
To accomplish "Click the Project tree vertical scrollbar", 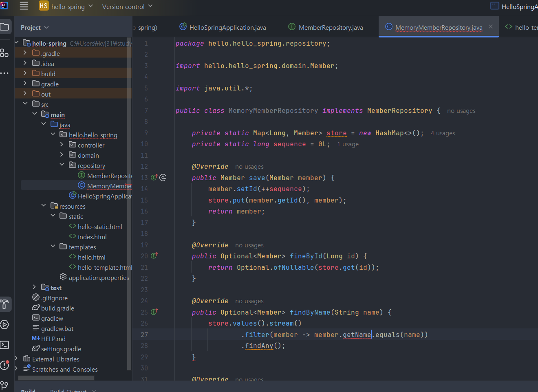I will tap(129, 204).
